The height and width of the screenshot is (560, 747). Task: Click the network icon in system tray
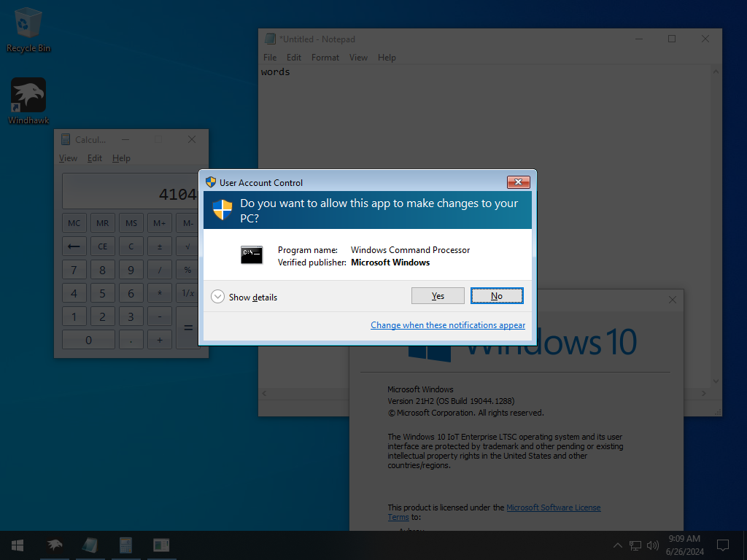(x=635, y=545)
